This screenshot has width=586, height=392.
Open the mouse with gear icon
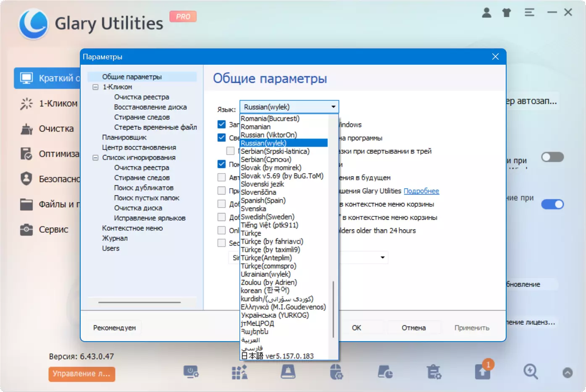pyautogui.click(x=336, y=372)
